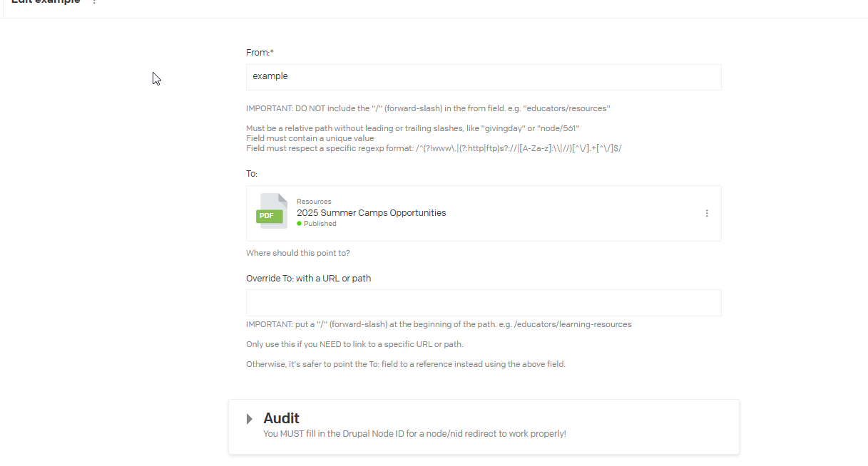Click the Drupal Node ID note under Audit
Screen dimensions: 868x466
point(414,433)
